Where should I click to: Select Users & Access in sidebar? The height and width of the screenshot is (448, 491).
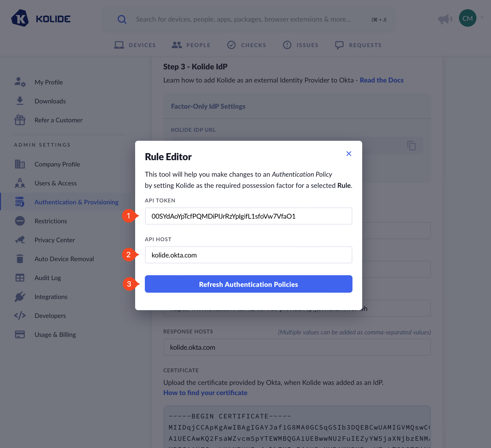click(55, 183)
